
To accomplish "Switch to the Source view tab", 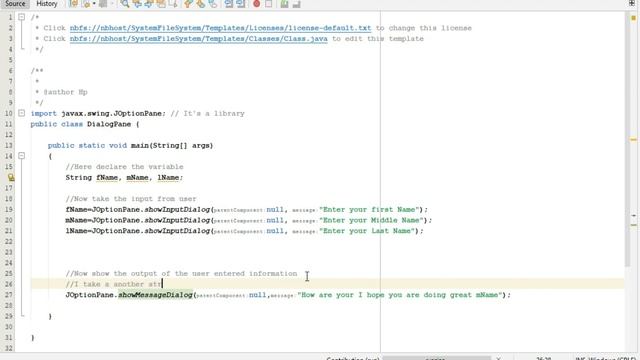I will [15, 4].
